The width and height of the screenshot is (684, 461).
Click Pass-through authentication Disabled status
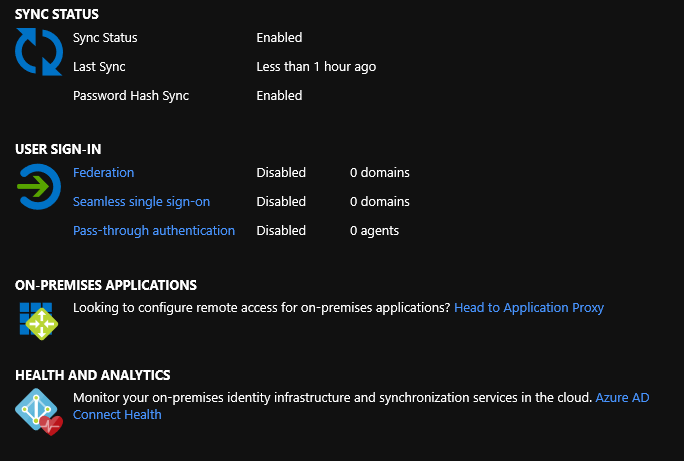pyautogui.click(x=281, y=230)
